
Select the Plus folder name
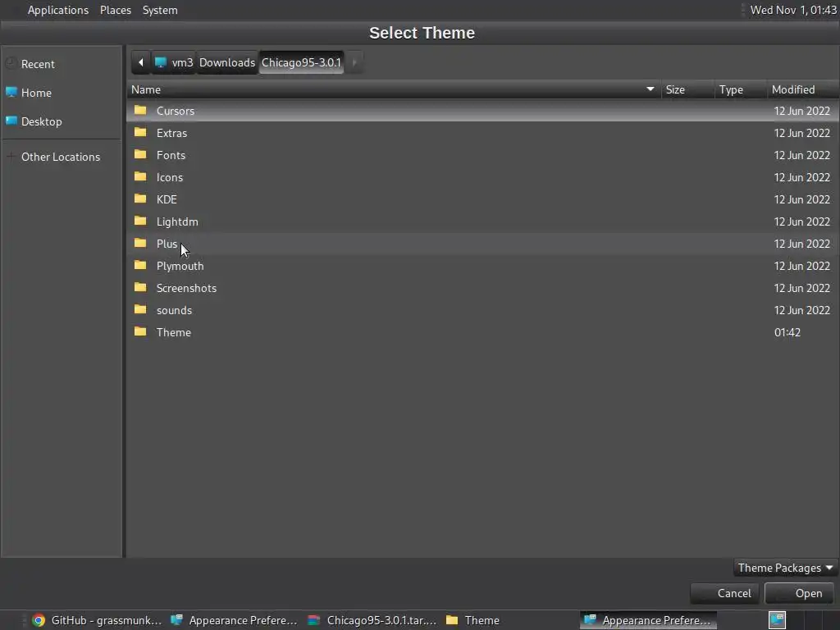pos(167,244)
